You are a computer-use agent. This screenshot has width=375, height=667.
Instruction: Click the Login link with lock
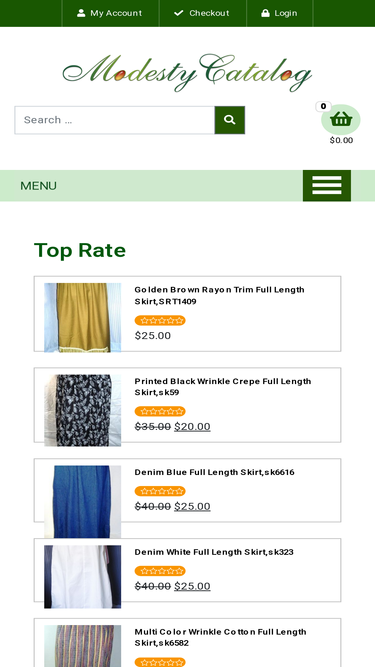(279, 13)
